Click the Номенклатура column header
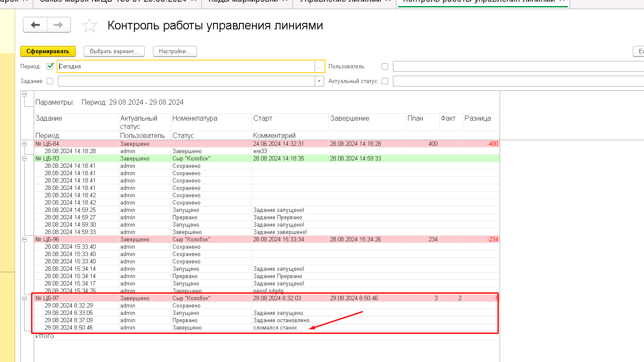The height and width of the screenshot is (362, 644). click(195, 118)
